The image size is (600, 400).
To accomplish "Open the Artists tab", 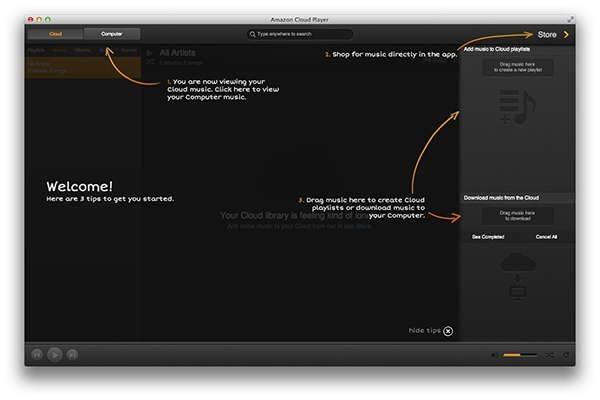I will (x=59, y=50).
